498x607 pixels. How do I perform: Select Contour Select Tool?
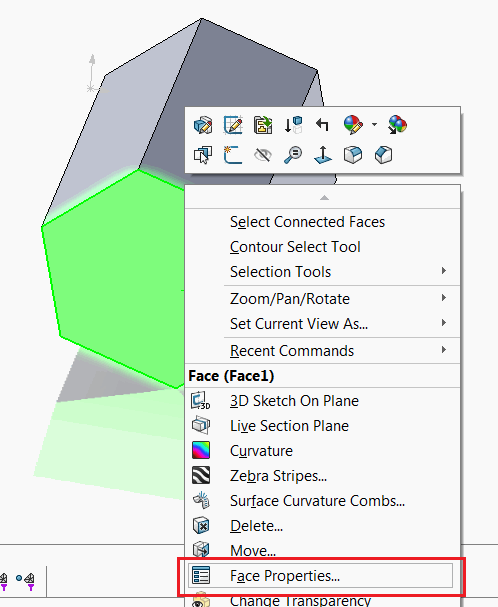pos(295,247)
